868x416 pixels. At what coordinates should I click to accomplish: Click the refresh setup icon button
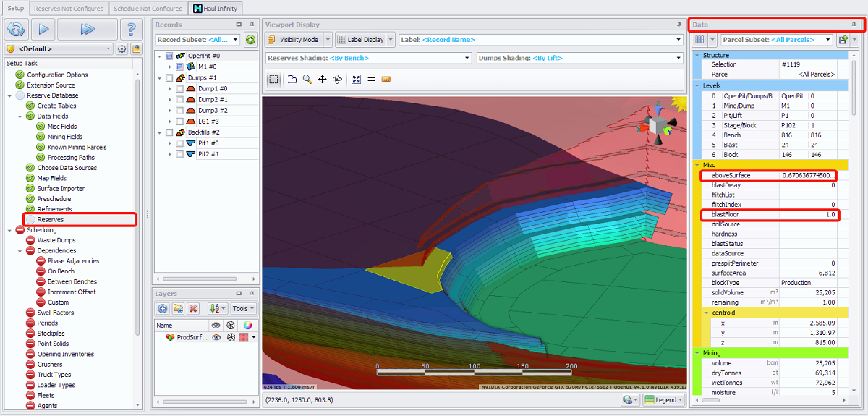click(16, 30)
